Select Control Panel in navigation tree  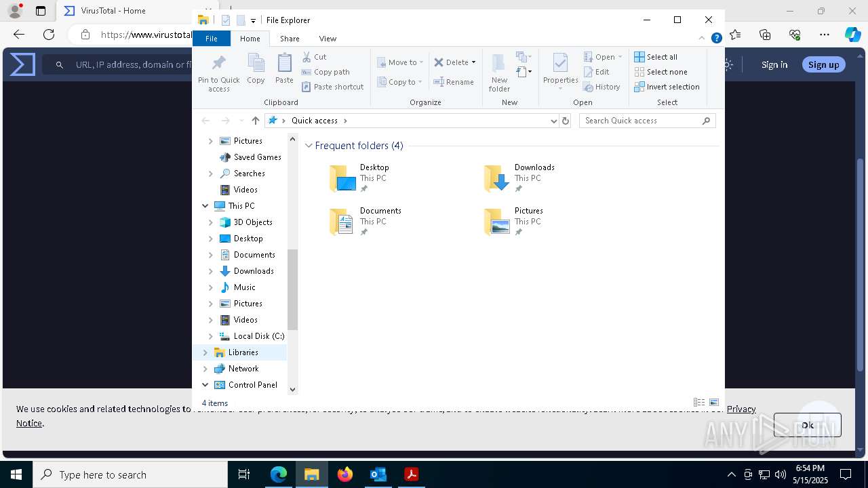pyautogui.click(x=252, y=385)
